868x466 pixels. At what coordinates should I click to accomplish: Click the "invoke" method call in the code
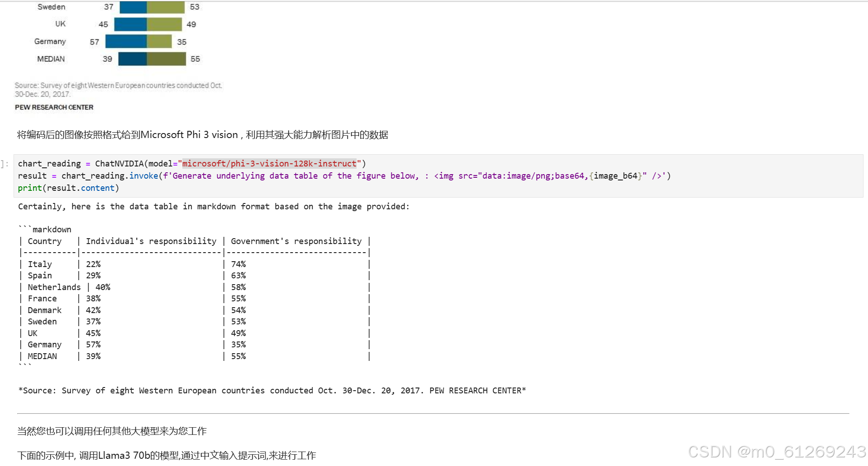point(144,176)
